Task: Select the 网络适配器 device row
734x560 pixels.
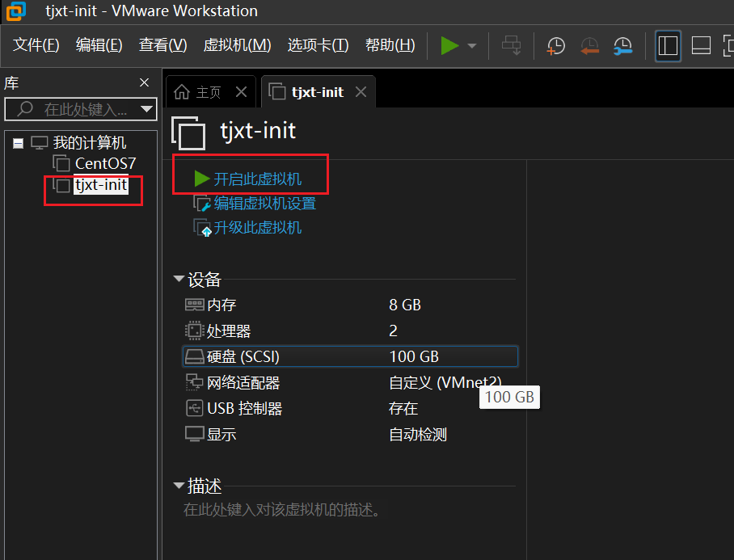Action: click(x=350, y=383)
